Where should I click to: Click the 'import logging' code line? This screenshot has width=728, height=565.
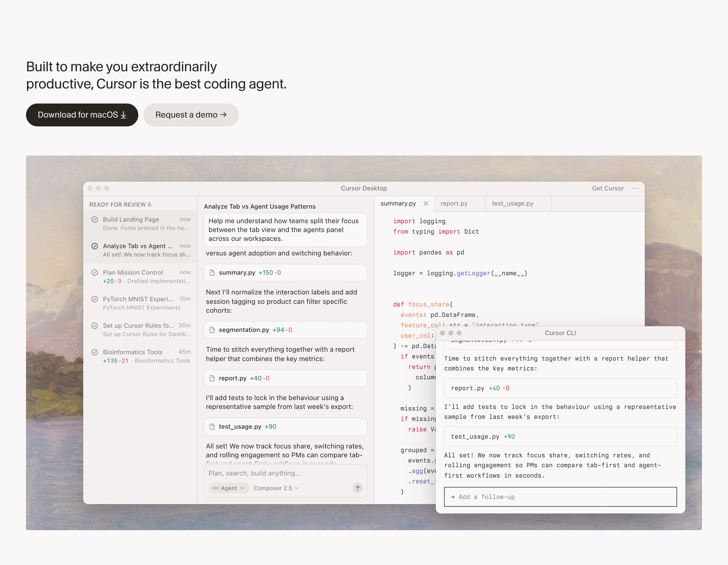coord(419,221)
